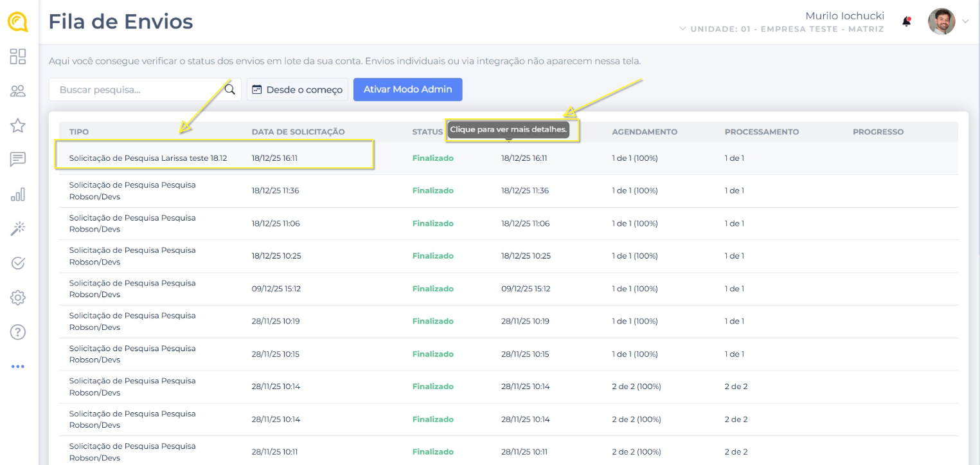
Task: Open the user avatar dropdown chevron
Action: 965,22
